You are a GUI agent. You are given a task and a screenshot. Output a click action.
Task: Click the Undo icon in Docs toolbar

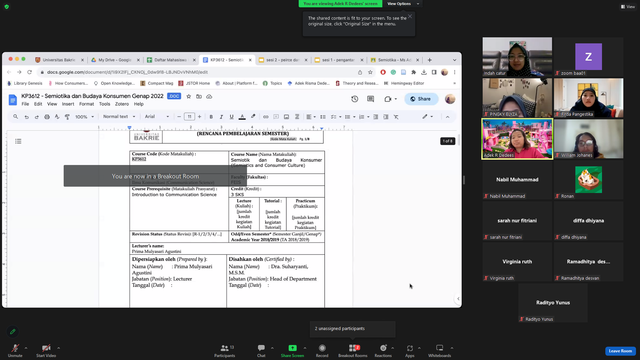27,117
